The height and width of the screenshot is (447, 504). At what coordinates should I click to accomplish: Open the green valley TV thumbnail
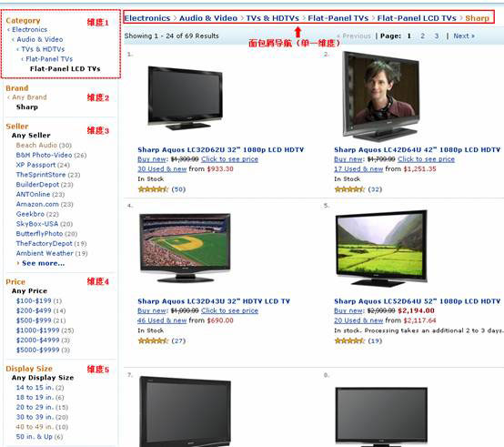381,249
